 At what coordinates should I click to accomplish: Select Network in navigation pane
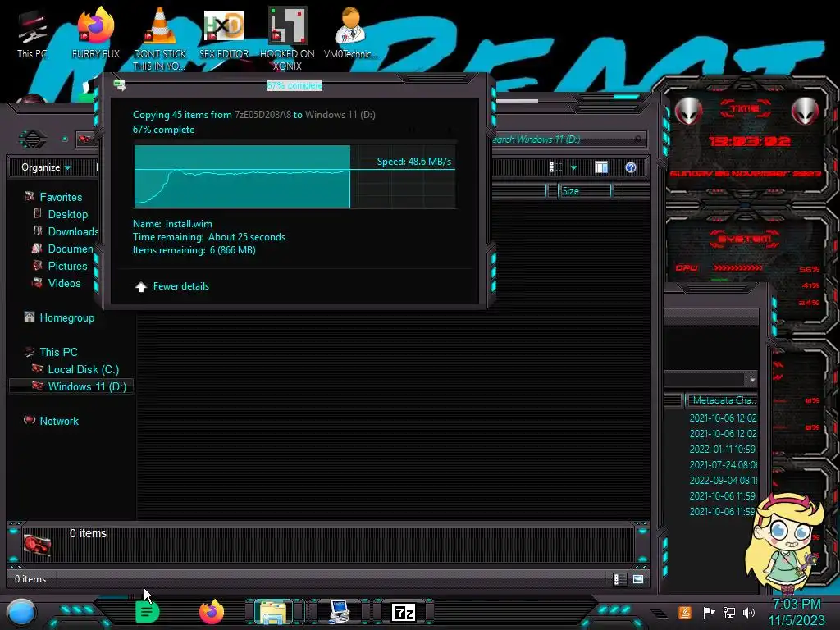pyautogui.click(x=59, y=421)
